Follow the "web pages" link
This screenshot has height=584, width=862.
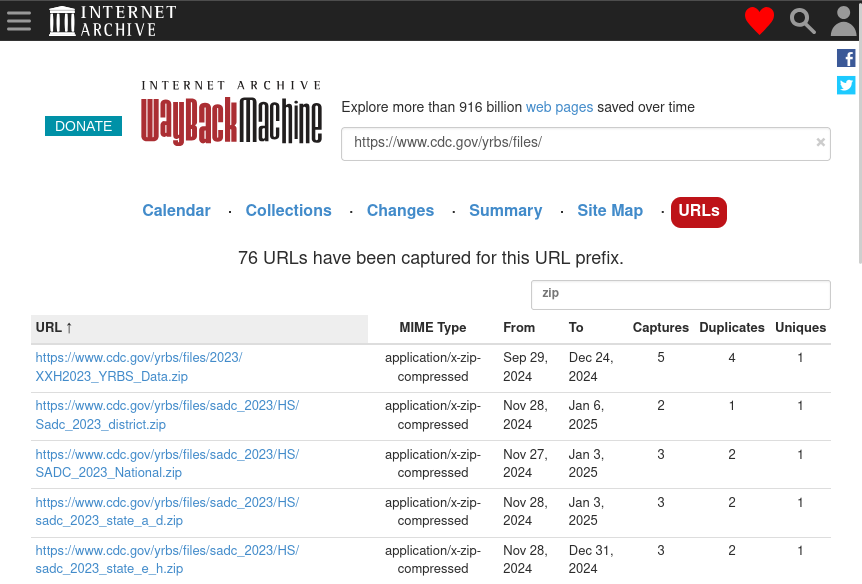[559, 107]
